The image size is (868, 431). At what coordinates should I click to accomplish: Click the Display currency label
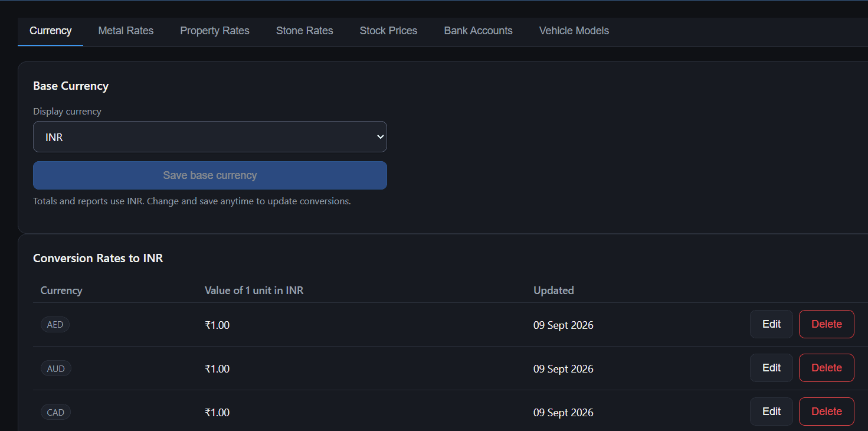coord(67,112)
